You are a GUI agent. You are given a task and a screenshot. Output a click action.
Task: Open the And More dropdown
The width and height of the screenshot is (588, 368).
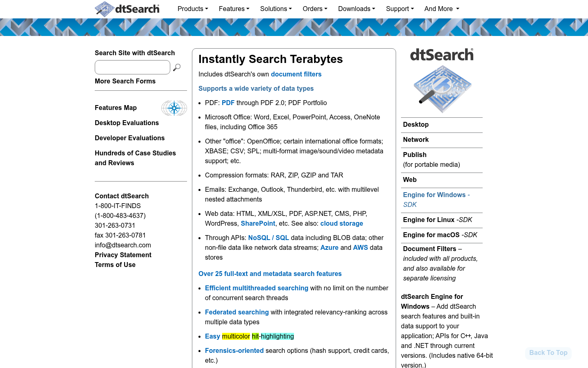442,9
